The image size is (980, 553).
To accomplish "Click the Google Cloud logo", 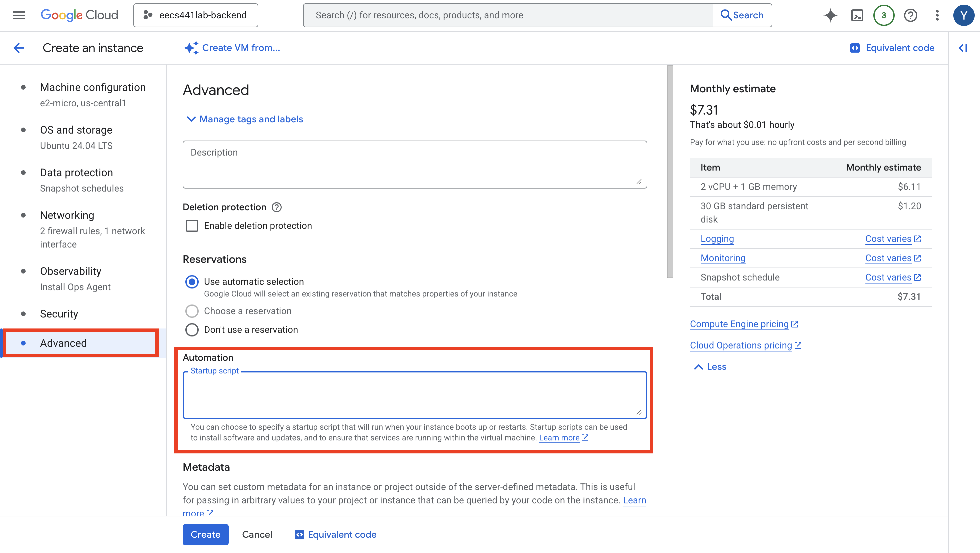I will (x=79, y=15).
